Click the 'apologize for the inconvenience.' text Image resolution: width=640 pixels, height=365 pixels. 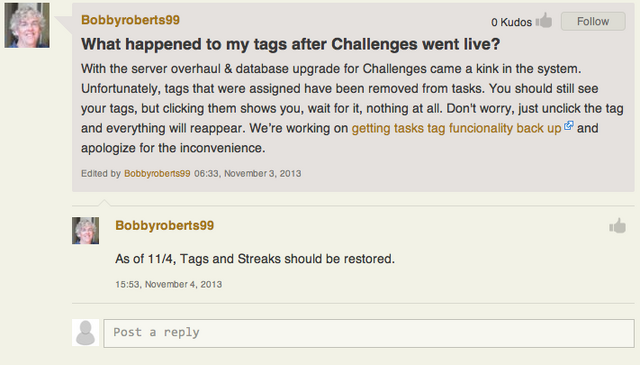pos(173,148)
